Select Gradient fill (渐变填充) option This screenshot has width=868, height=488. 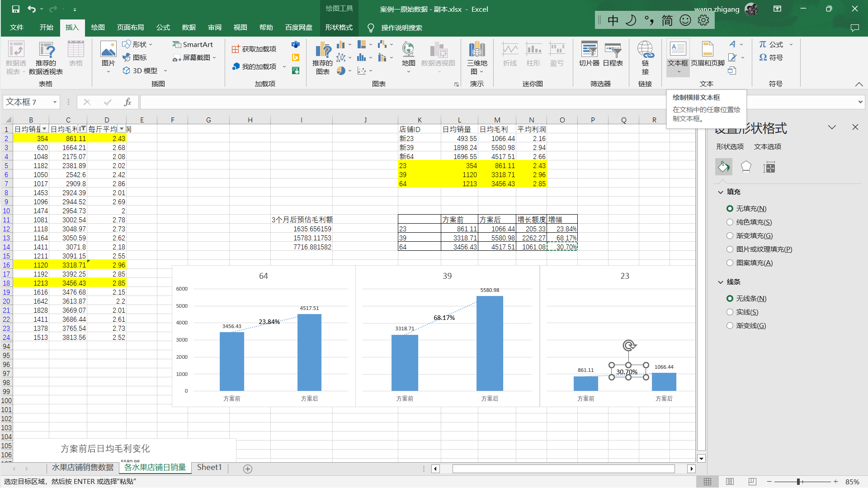coord(750,235)
